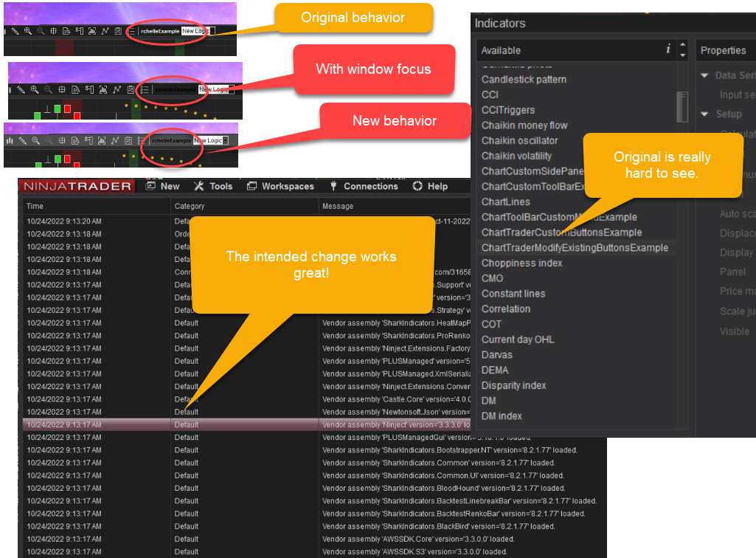The image size is (756, 558).
Task: Click the info icon beside Available indicators
Action: 669,50
